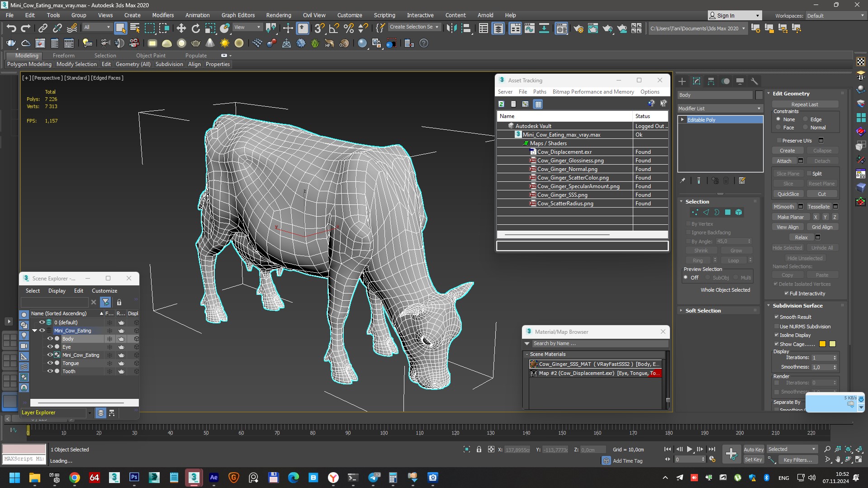
Task: Enable Use NURMS Subdivision checkbox
Action: [777, 327]
